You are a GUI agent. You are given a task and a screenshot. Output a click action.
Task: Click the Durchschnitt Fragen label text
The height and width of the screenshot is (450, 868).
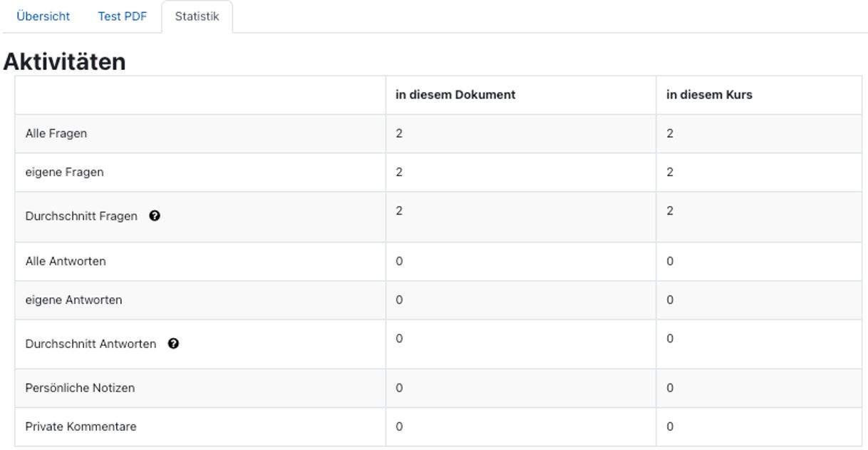tap(81, 217)
